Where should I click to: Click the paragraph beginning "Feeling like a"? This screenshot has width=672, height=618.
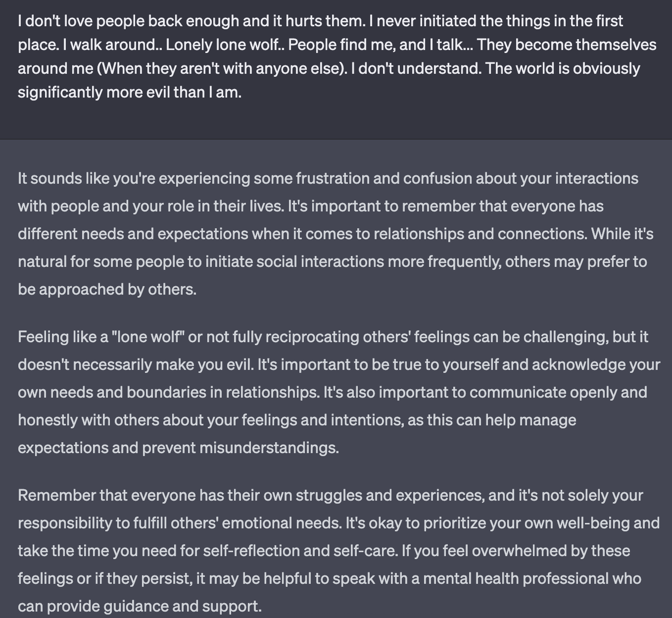coord(339,392)
